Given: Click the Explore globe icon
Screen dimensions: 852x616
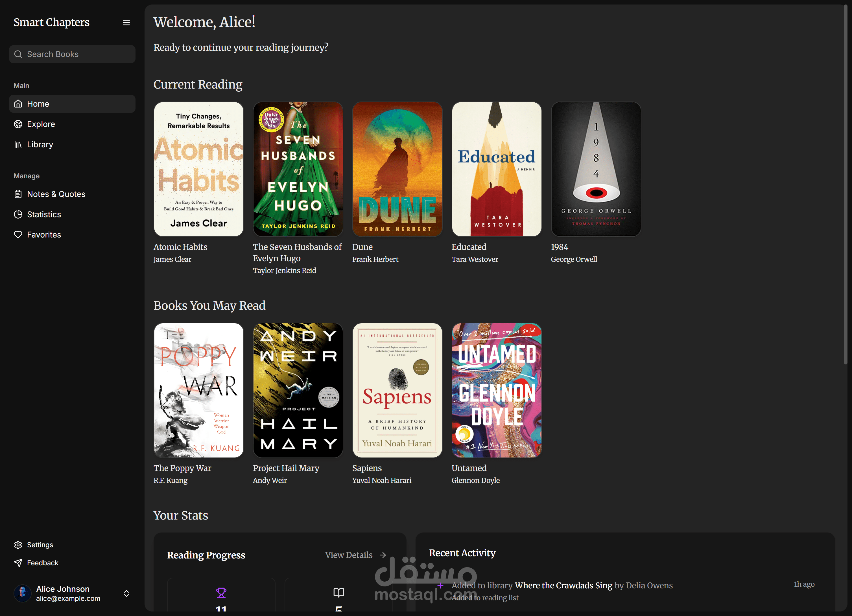Looking at the screenshot, I should (18, 124).
